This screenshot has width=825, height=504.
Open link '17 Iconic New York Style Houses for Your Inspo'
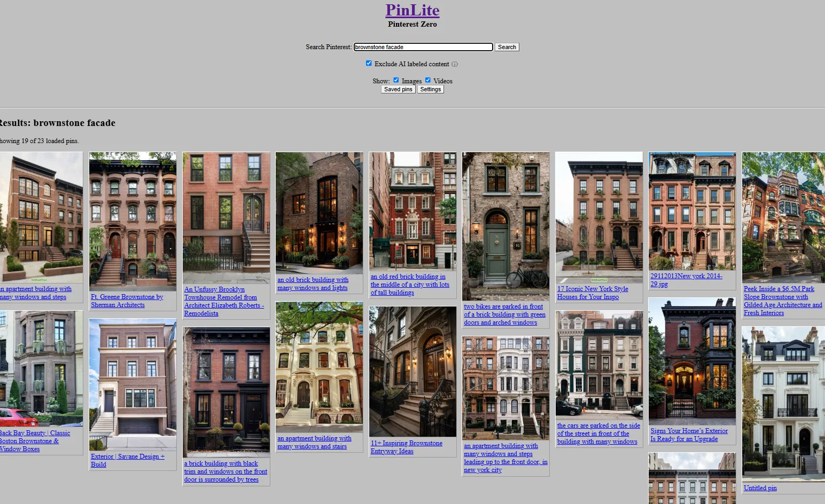tap(593, 293)
